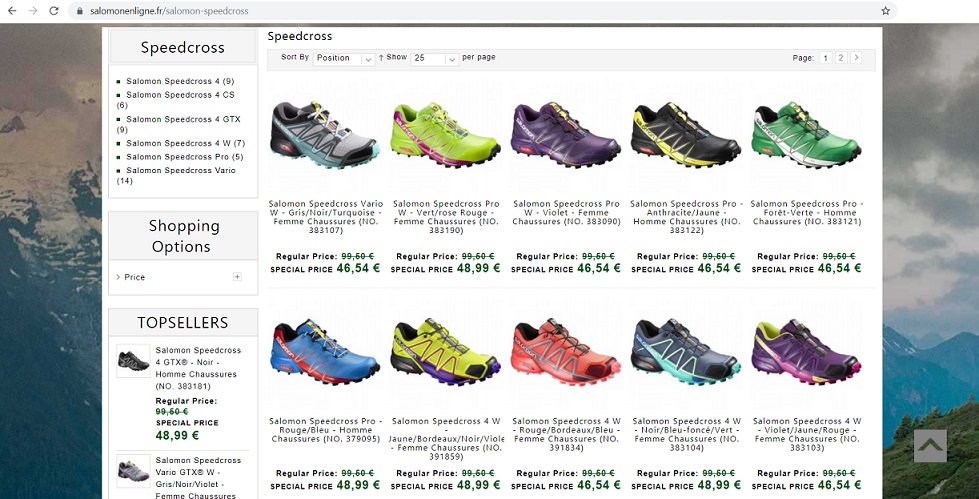Viewport: 979px width, 499px height.
Task: Open Speedcross Pro W Vert/rose Rouge shoe image
Action: tap(446, 135)
